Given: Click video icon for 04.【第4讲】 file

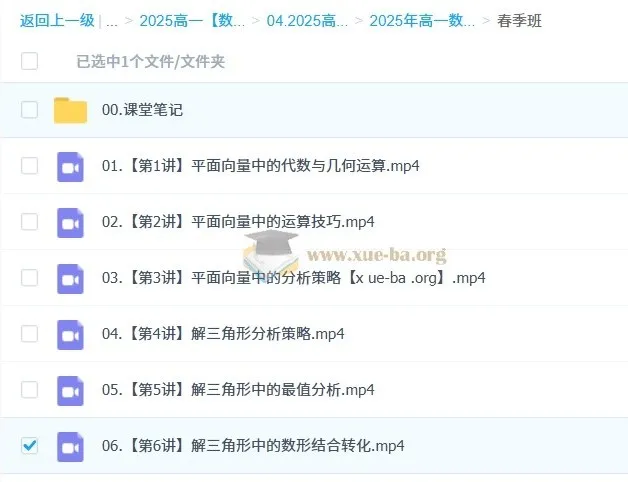Looking at the screenshot, I should click(70, 334).
